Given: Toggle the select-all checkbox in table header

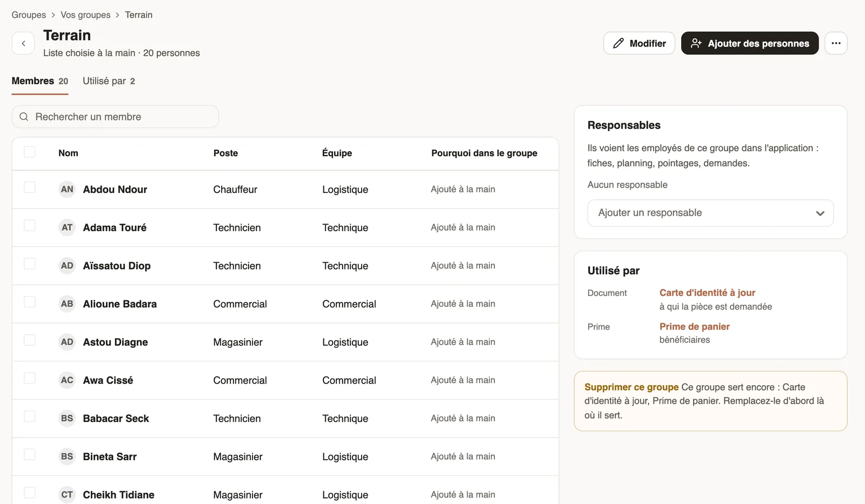Looking at the screenshot, I should tap(30, 152).
